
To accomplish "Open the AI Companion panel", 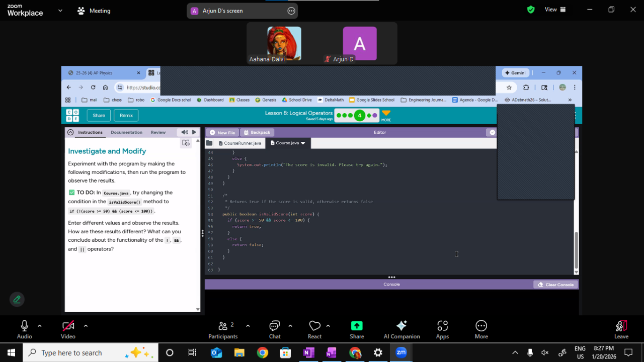I will [x=401, y=326].
